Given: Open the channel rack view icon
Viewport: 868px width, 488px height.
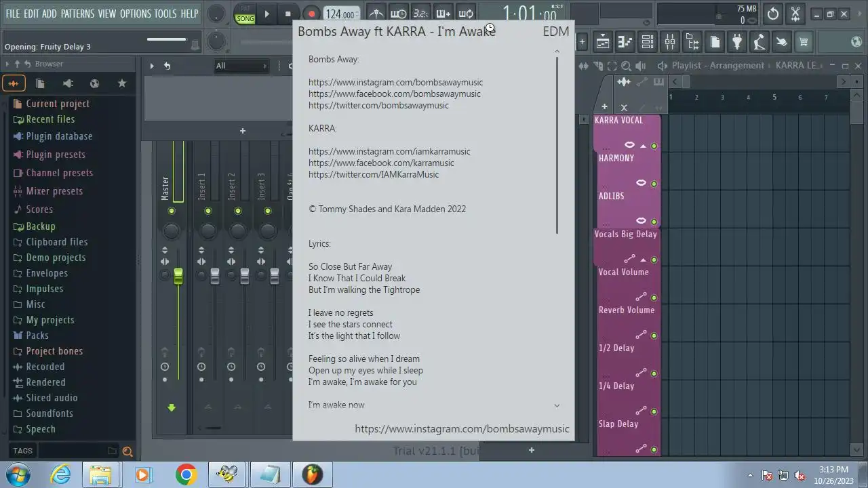Looking at the screenshot, I should tap(648, 42).
